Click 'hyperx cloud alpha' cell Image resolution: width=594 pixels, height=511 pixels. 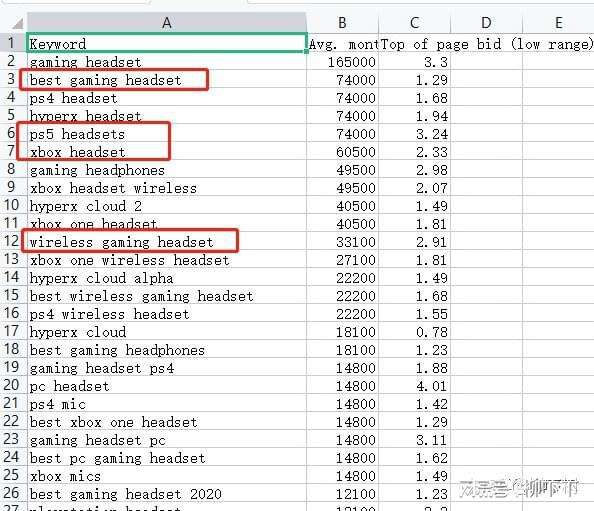[167, 278]
